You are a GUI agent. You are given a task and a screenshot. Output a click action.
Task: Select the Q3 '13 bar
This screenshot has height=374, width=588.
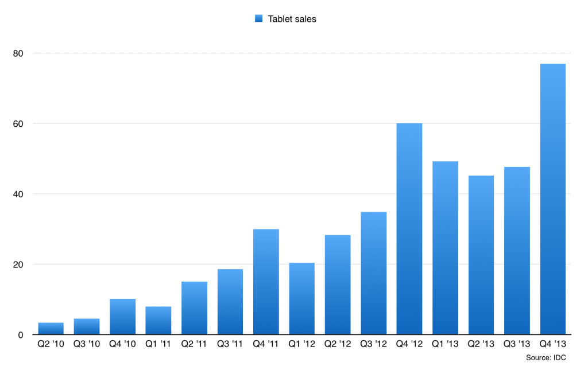[517, 251]
